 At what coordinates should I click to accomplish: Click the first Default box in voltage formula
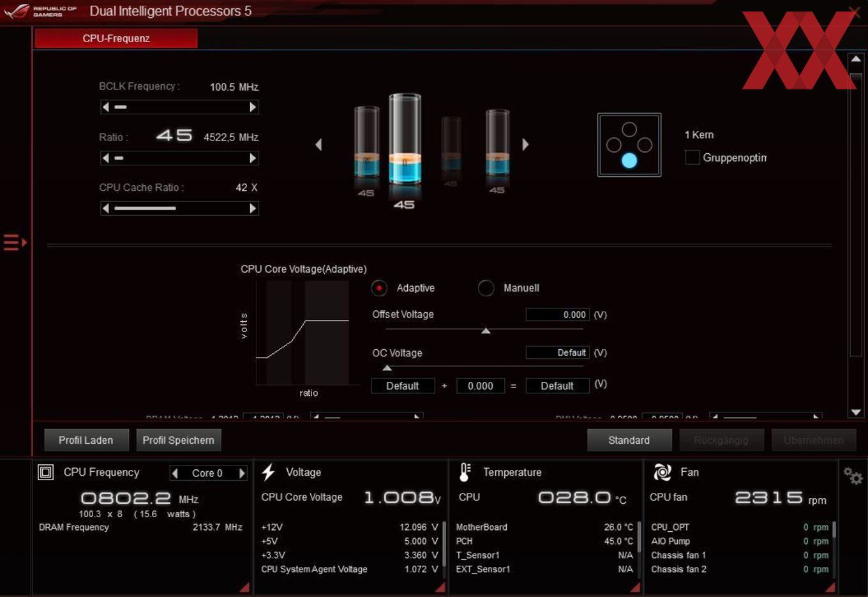[x=403, y=386]
